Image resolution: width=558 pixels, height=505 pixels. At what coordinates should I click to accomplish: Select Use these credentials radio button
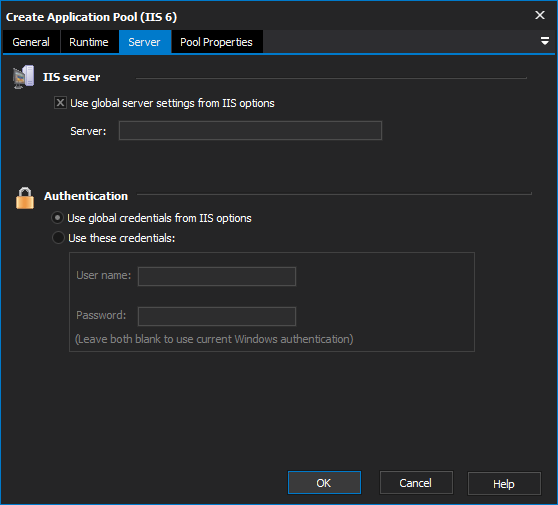(58, 237)
